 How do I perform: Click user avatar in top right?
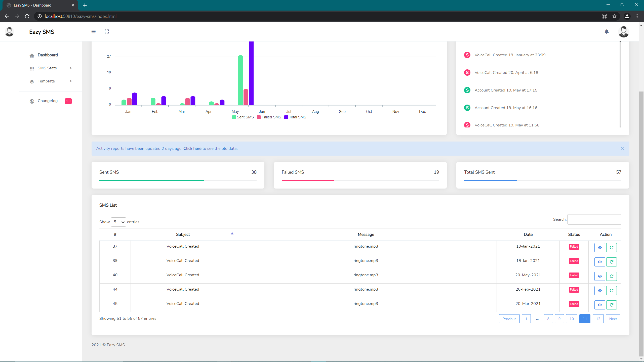pyautogui.click(x=623, y=32)
